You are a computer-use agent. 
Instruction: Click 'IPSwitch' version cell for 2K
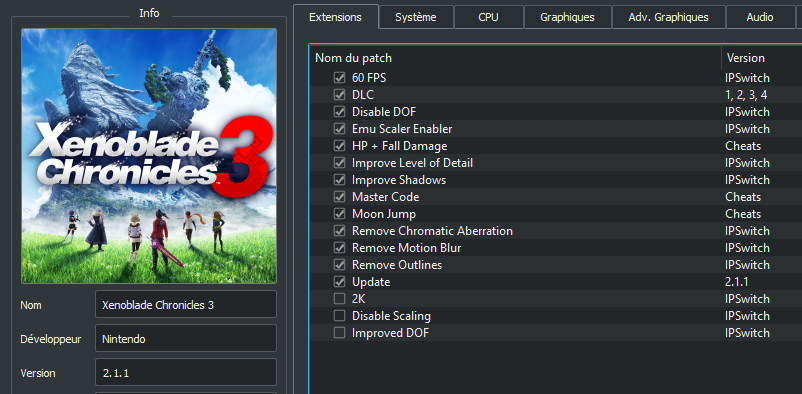747,299
